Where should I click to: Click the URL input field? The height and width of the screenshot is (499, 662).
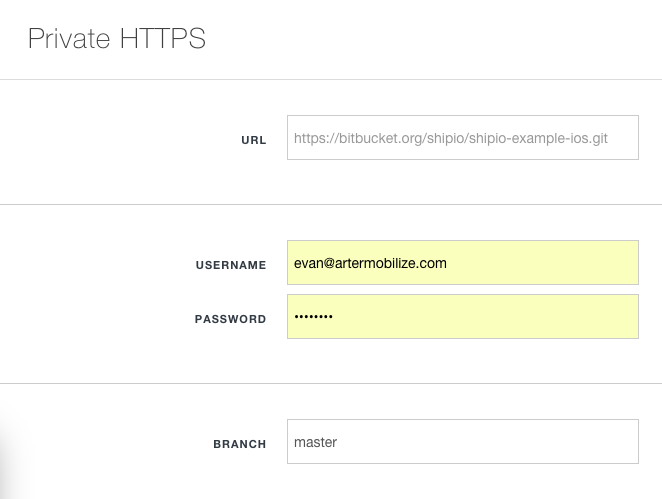(463, 138)
